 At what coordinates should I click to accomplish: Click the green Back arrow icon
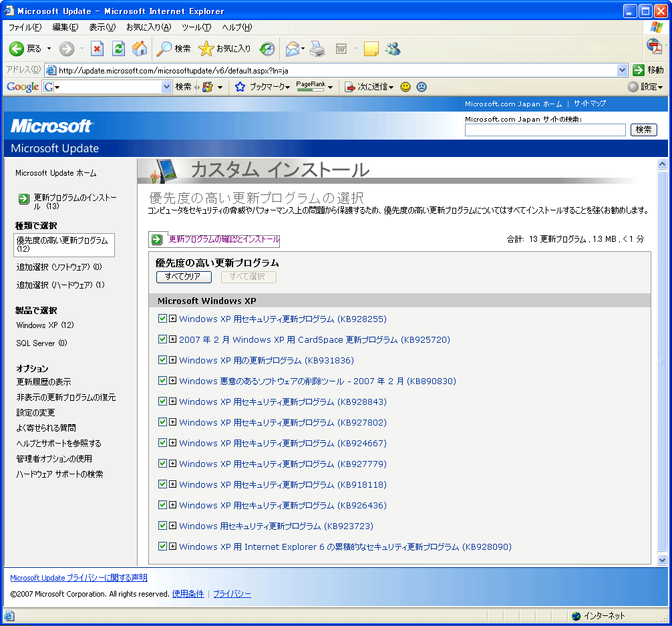[16, 49]
